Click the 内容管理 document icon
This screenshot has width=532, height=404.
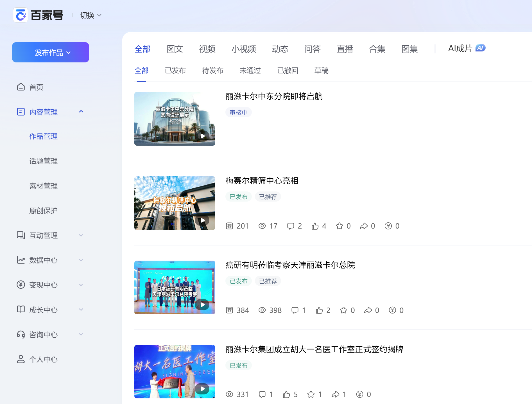click(21, 112)
